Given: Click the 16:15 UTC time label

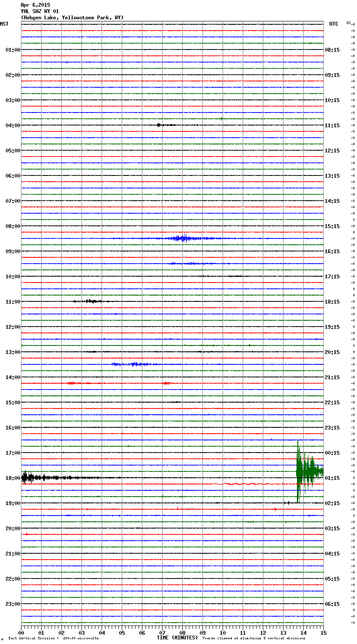Looking at the screenshot, I should [332, 251].
